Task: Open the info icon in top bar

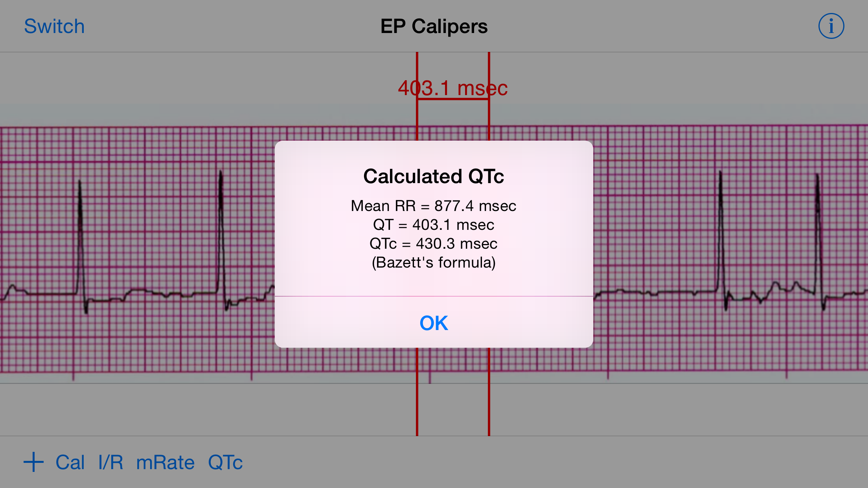Action: coord(831,26)
